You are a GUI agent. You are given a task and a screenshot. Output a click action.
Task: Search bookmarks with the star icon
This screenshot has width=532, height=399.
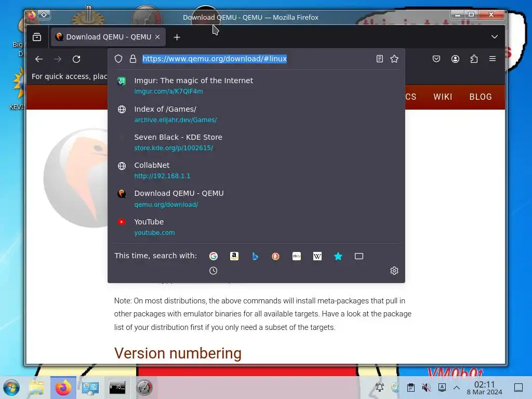(338, 256)
